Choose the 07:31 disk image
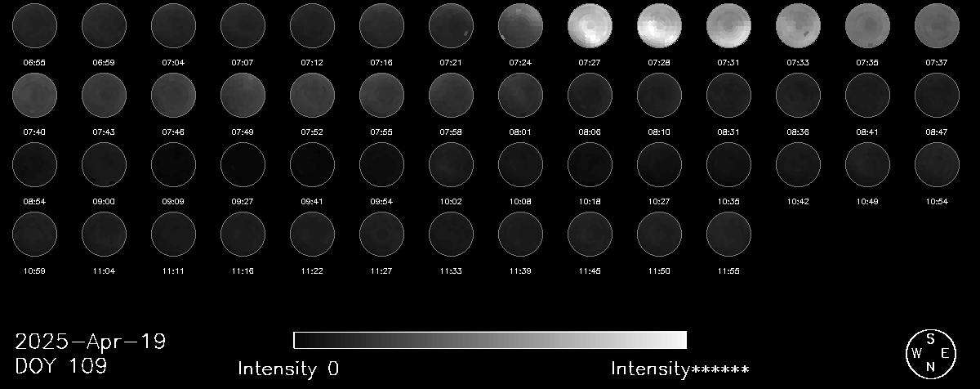Viewport: 980px width, 389px height. 729,25
